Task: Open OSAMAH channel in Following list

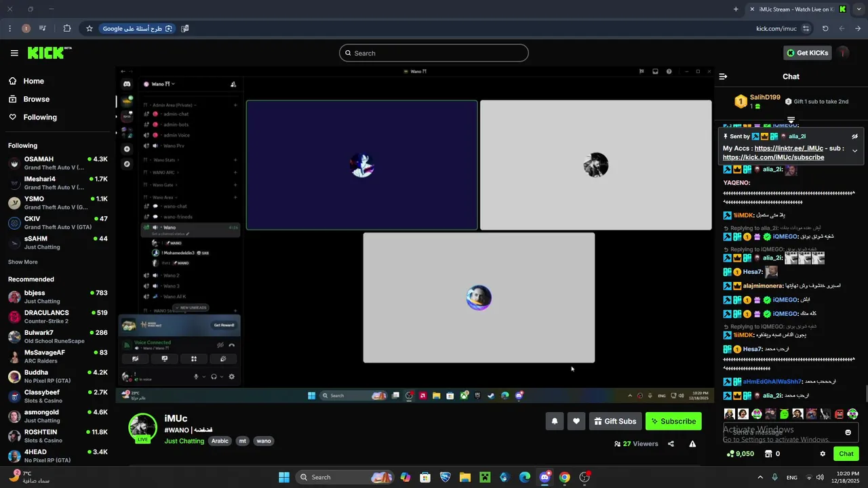Action: tap(58, 163)
